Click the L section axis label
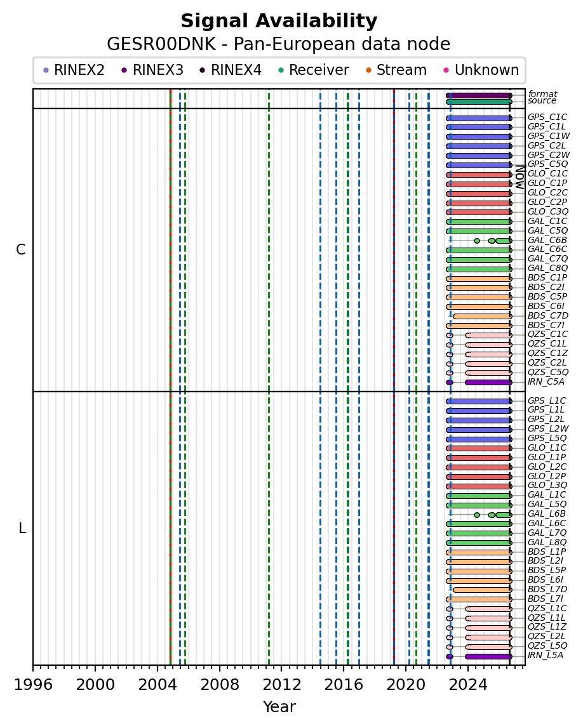This screenshot has height=728, width=583. (22, 528)
